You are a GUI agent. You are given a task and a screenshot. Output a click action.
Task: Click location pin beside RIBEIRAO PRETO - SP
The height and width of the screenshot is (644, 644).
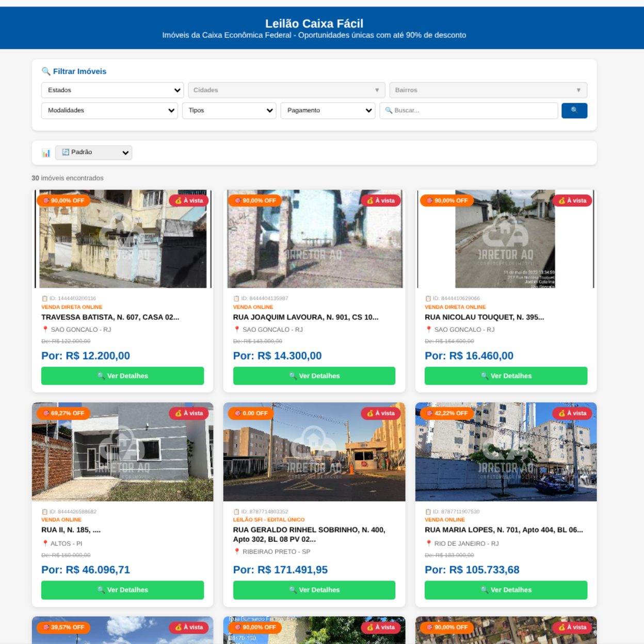pos(237,552)
